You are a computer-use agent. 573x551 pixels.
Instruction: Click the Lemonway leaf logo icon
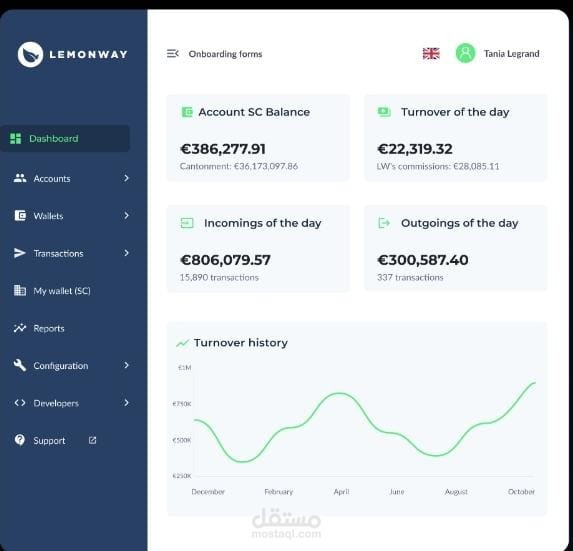pos(30,54)
